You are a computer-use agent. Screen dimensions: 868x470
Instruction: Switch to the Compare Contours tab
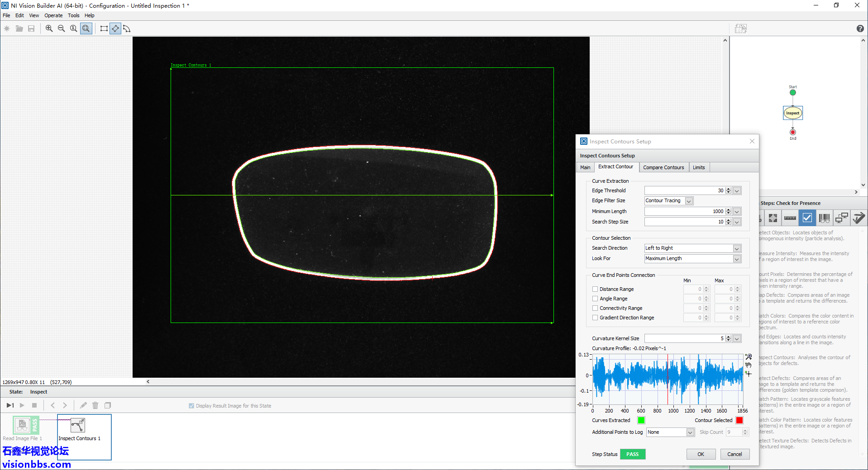point(663,167)
